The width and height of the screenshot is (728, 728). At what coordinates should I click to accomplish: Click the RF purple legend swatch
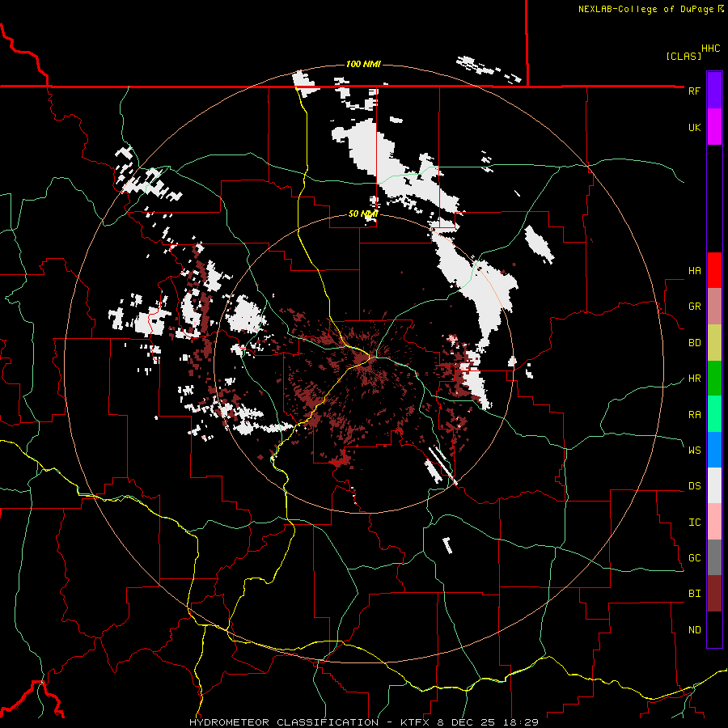coord(714,91)
